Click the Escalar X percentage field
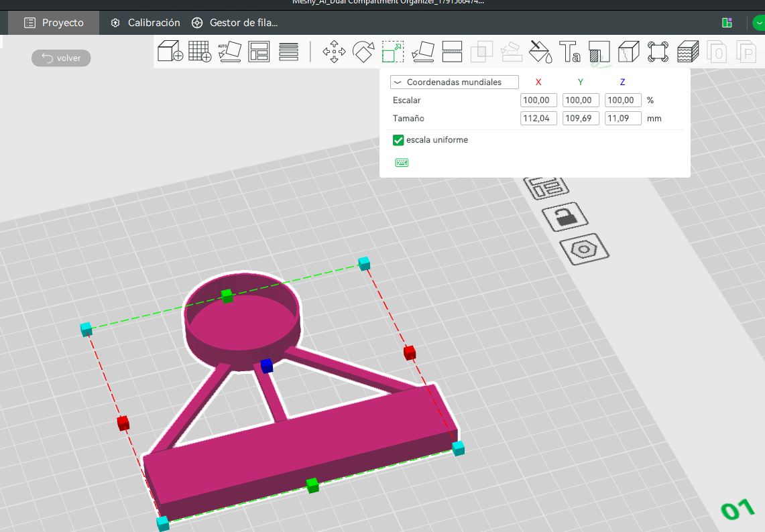This screenshot has width=765, height=532. pos(538,101)
